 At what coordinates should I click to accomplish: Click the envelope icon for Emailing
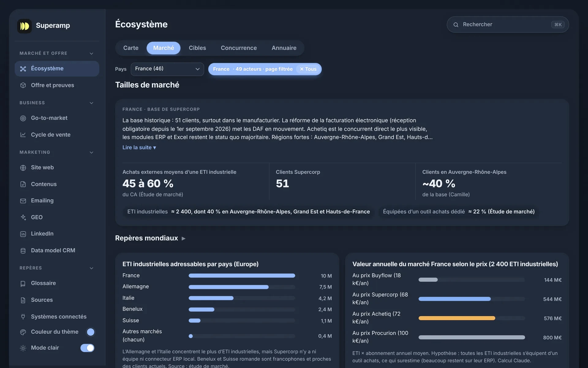[23, 201]
